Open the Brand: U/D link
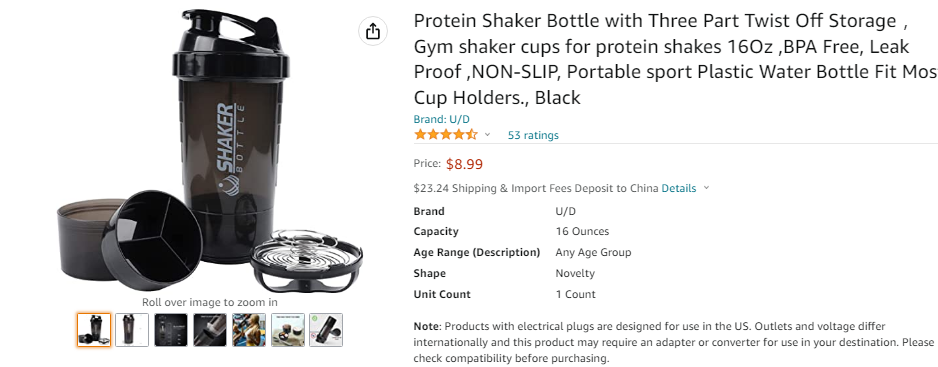Image resolution: width=938 pixels, height=367 pixels. tap(441, 119)
